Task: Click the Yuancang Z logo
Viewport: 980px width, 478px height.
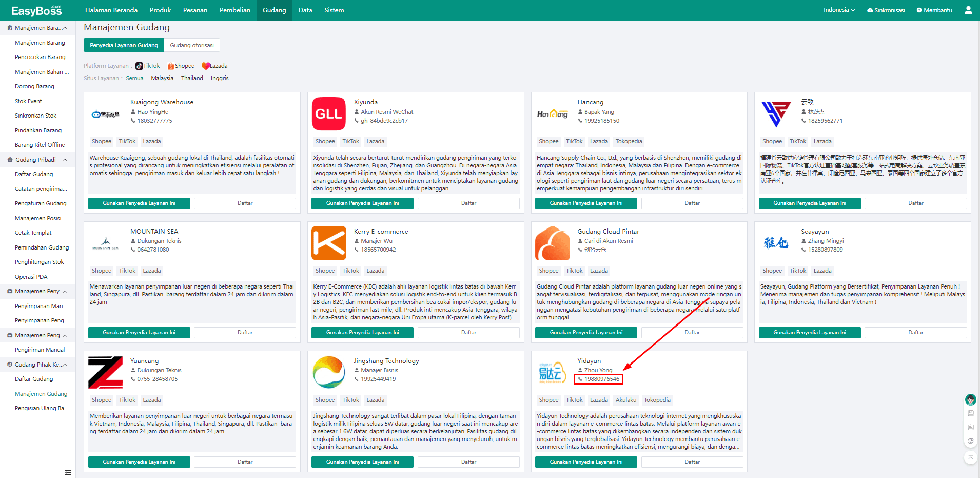Action: pos(105,372)
